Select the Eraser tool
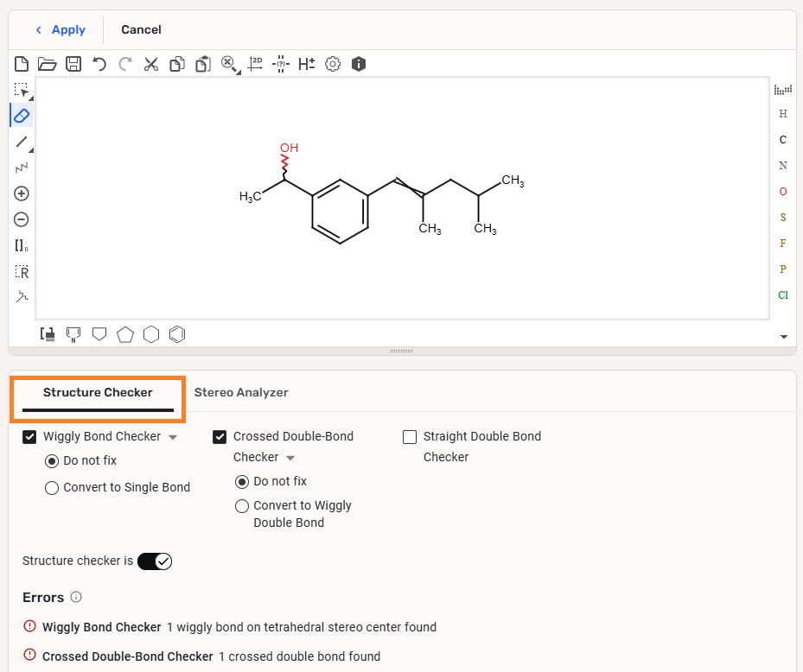The image size is (803, 672). pos(22,115)
